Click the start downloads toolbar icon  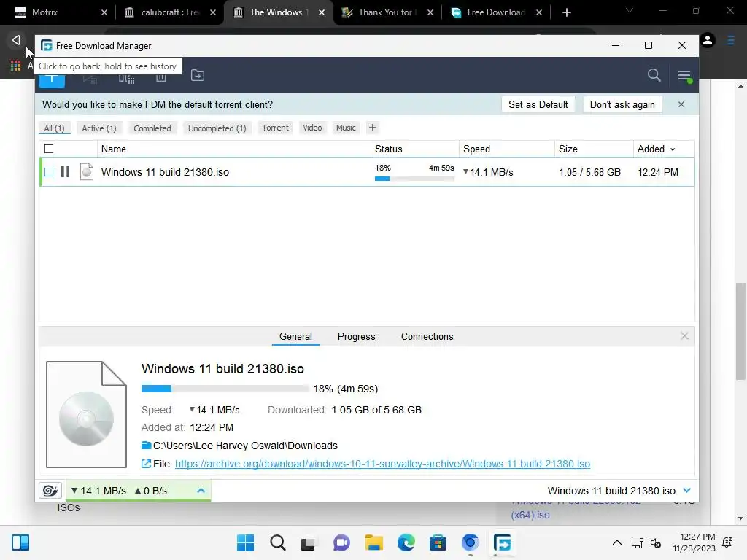pyautogui.click(x=90, y=79)
